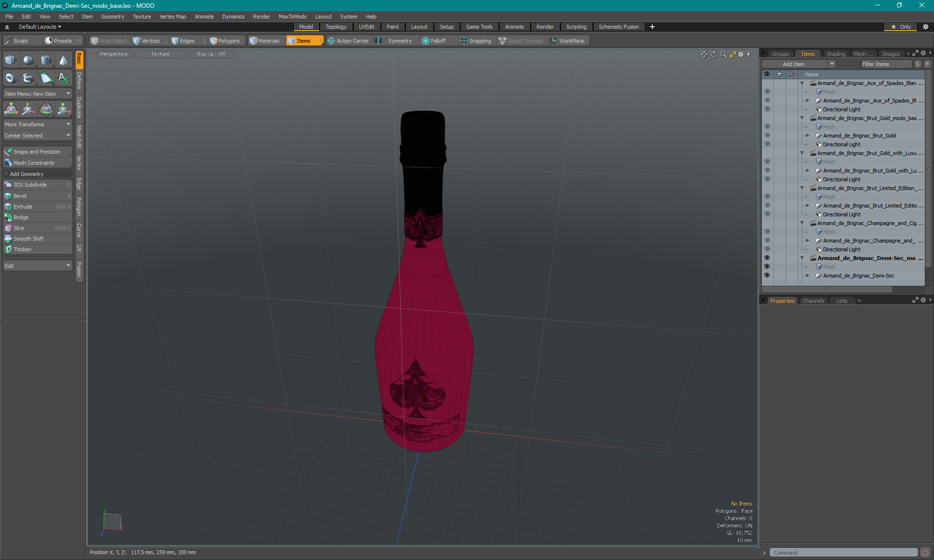Open the Center Selected dropdown

[x=37, y=136]
